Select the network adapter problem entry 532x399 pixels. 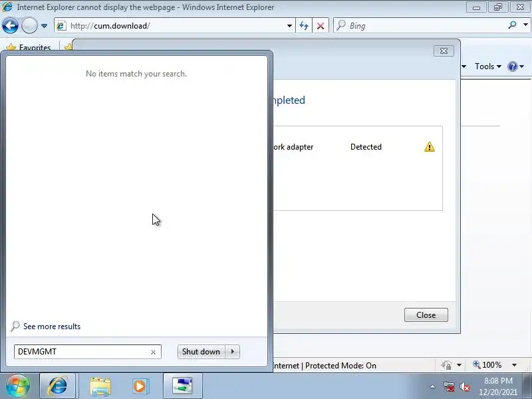click(x=358, y=147)
